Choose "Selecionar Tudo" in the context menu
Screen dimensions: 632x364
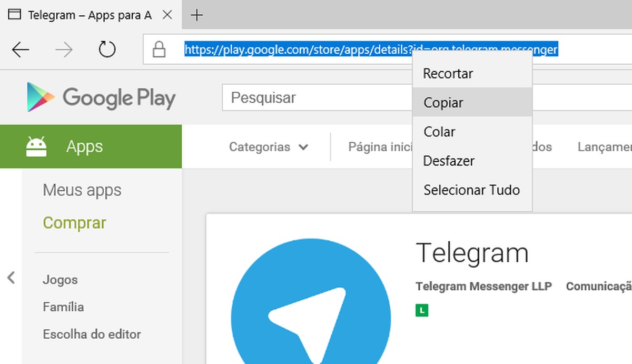coord(471,190)
